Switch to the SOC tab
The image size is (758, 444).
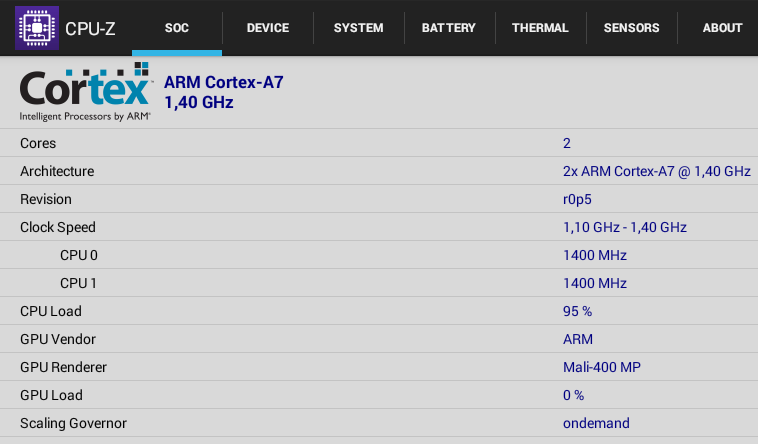[176, 28]
